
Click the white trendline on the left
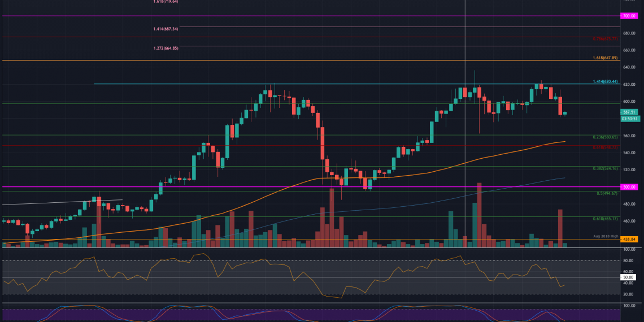[x=62, y=202]
